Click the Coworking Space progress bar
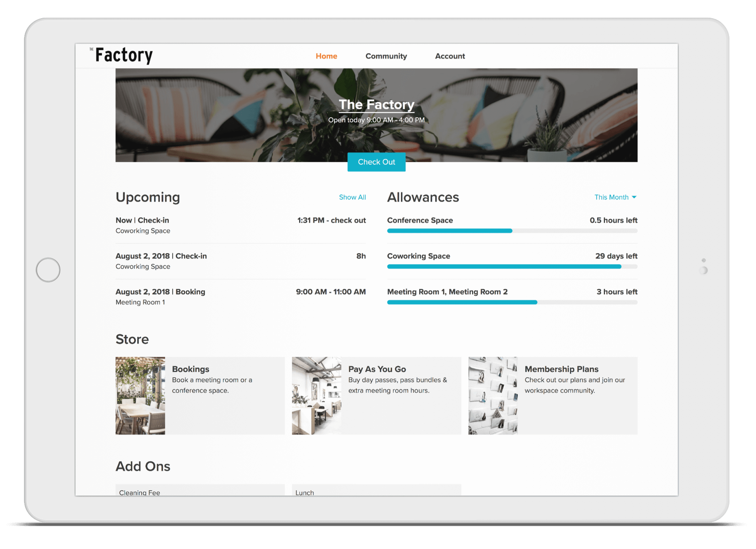Screen dimensions: 756x549 [512, 267]
